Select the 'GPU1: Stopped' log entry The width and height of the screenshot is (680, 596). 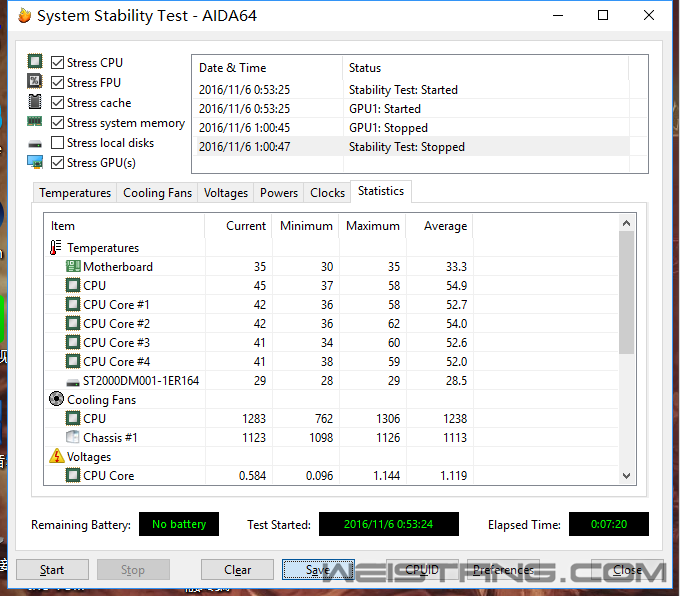[x=411, y=128]
